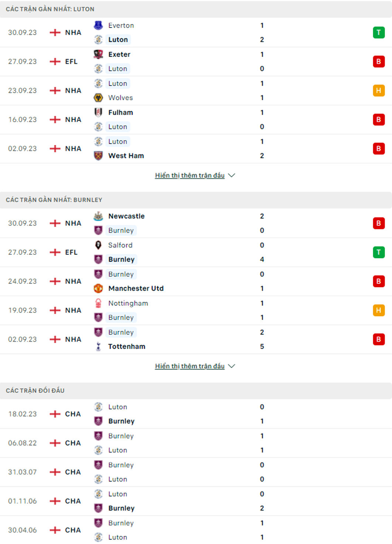The image size is (392, 544).
Task: Click the Salford club crest icon
Action: coord(98,245)
